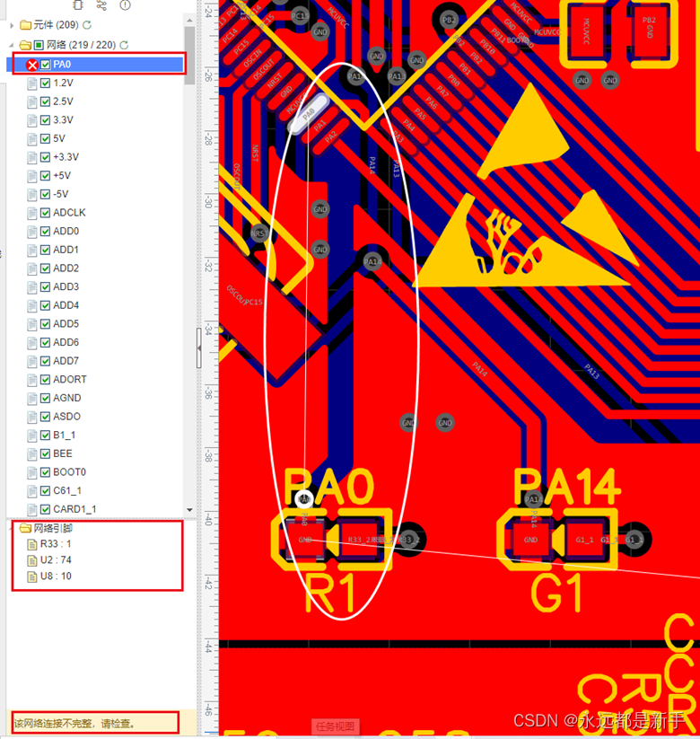Open the nets share-node icon tab
700x739 pixels.
pos(101,4)
